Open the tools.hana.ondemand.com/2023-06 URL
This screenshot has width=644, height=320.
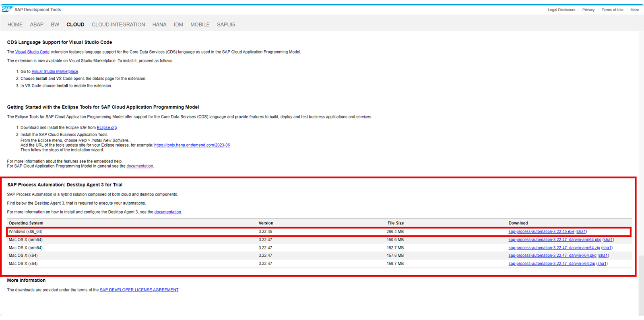[192, 145]
